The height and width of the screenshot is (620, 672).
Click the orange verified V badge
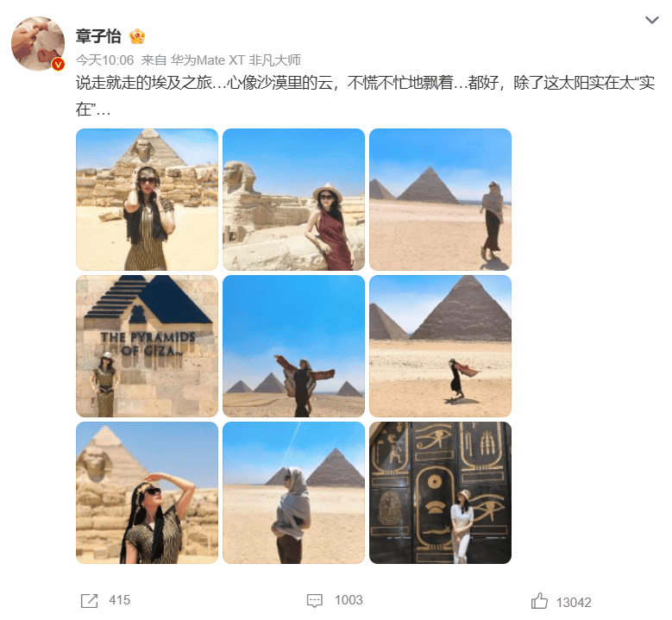[58, 65]
